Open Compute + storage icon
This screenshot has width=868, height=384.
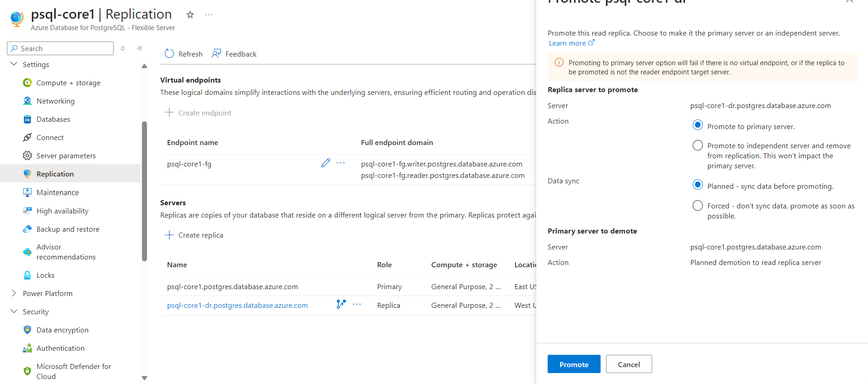coord(27,83)
